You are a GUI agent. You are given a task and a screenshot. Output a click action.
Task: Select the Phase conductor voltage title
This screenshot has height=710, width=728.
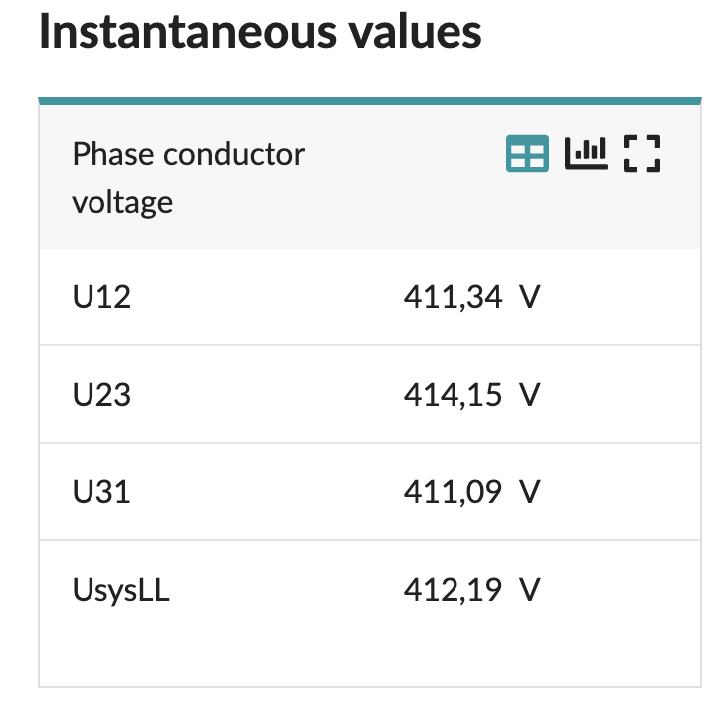click(x=189, y=178)
